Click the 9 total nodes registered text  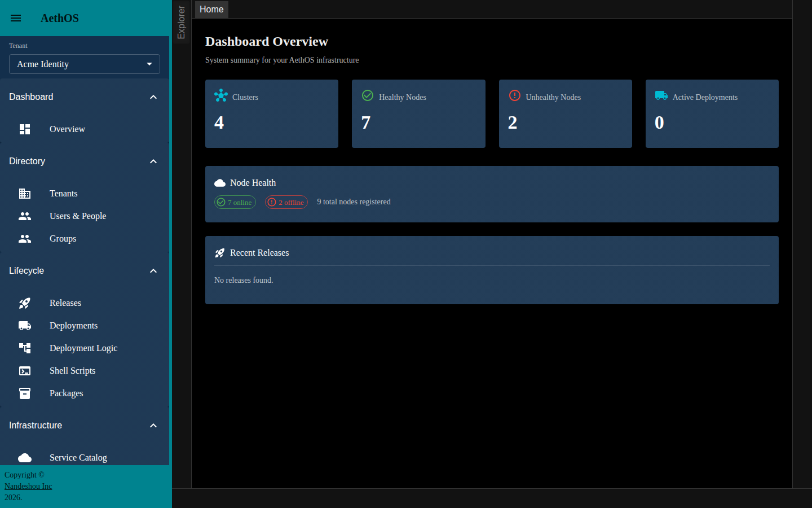coord(354,202)
